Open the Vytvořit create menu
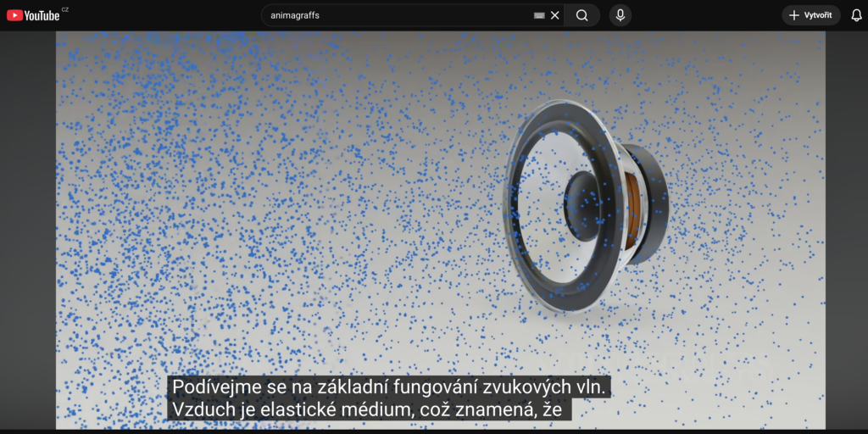868x434 pixels. click(x=811, y=15)
